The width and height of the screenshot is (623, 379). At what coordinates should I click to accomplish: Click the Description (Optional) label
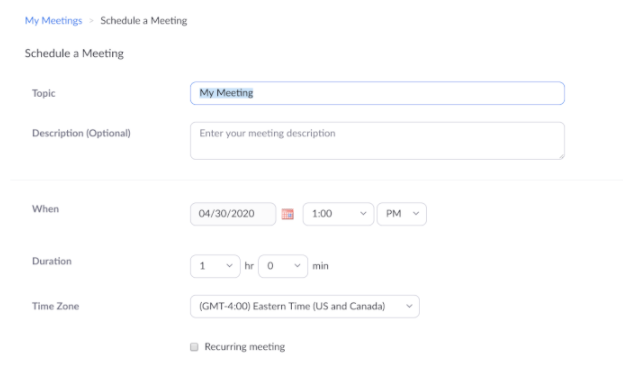click(x=81, y=133)
